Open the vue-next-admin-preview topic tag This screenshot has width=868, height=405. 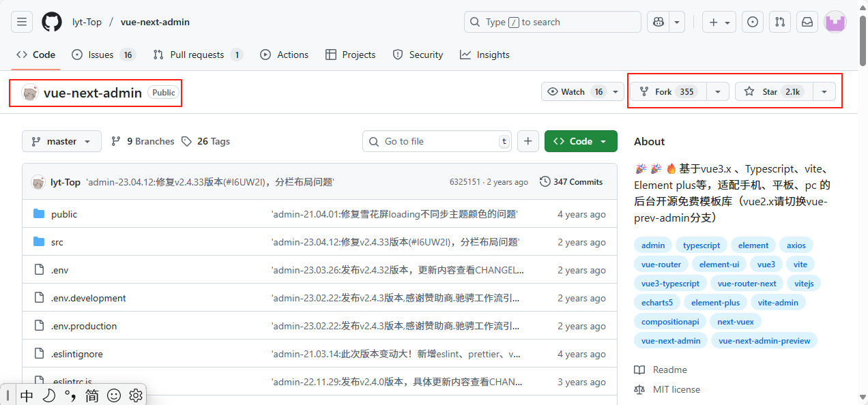[x=764, y=341]
